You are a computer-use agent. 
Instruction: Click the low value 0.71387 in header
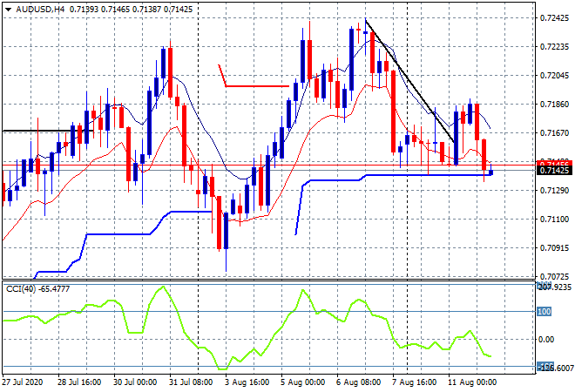pos(146,10)
